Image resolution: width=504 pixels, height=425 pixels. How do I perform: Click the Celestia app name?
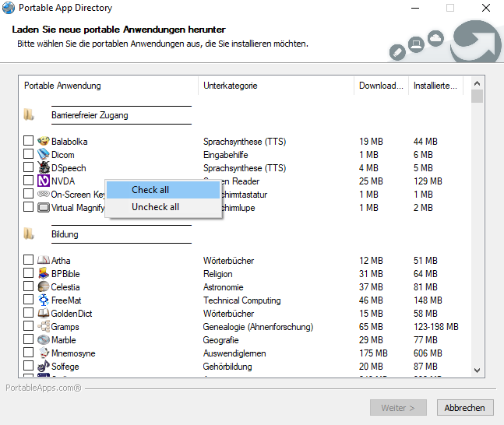tap(65, 287)
